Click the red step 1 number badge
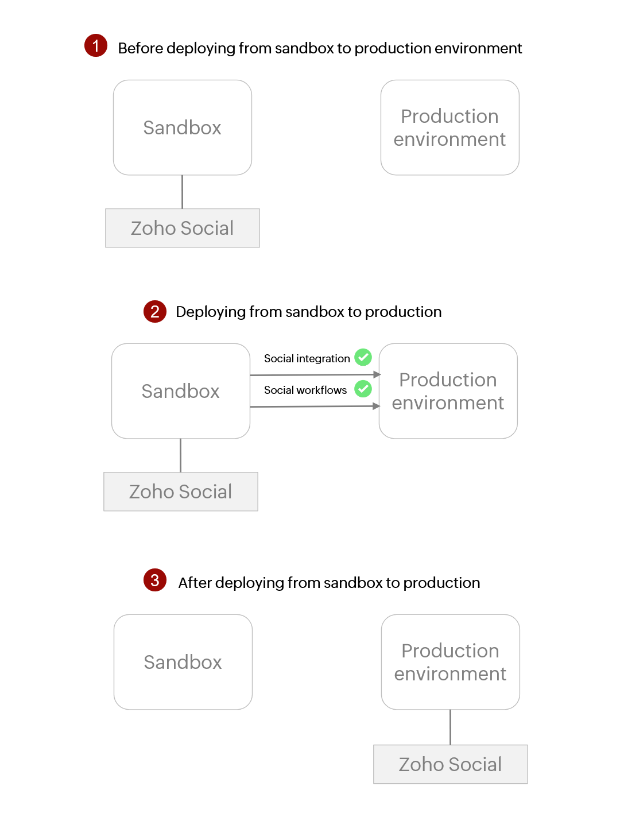620x840 pixels. [x=96, y=45]
